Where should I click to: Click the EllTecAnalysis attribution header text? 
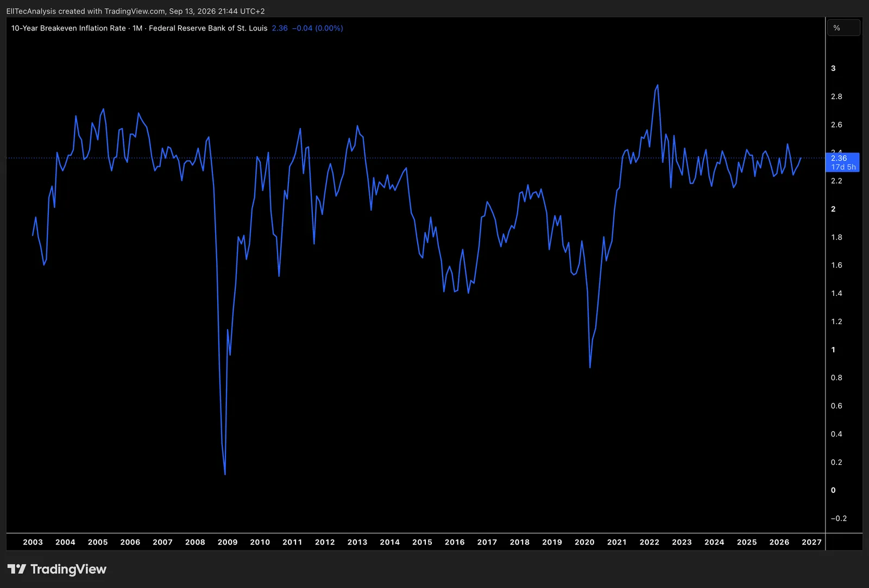135,11
